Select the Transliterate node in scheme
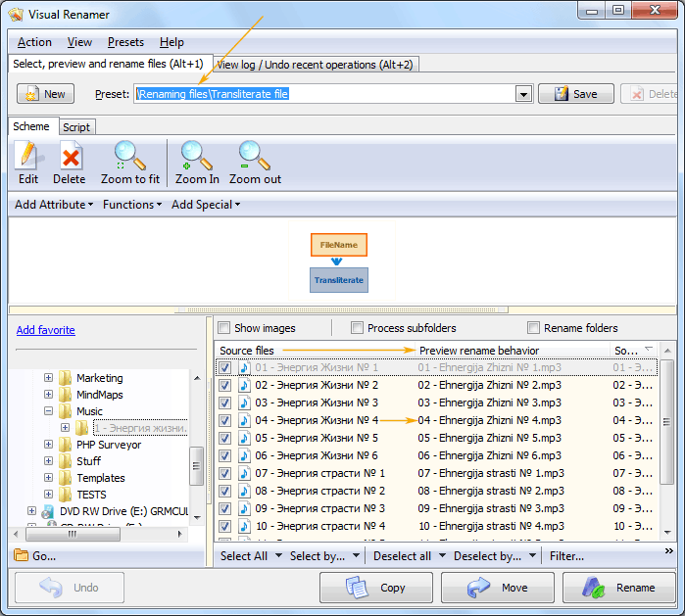Image resolution: width=685 pixels, height=616 pixels. coord(338,280)
